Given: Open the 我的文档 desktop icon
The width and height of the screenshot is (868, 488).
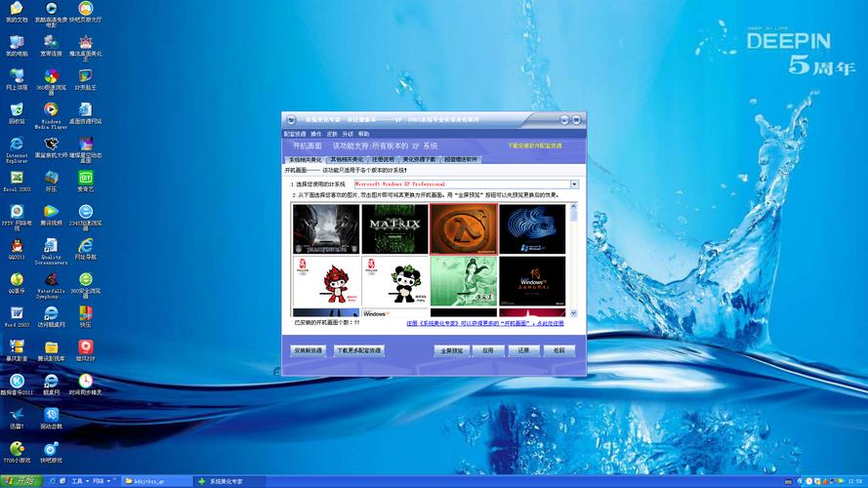Looking at the screenshot, I should click(17, 12).
